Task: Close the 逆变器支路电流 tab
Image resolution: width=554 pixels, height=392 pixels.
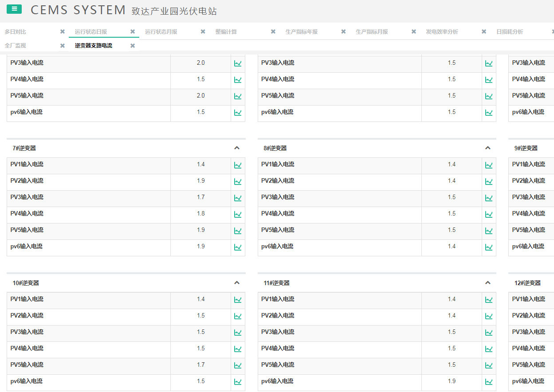Action: [x=133, y=46]
